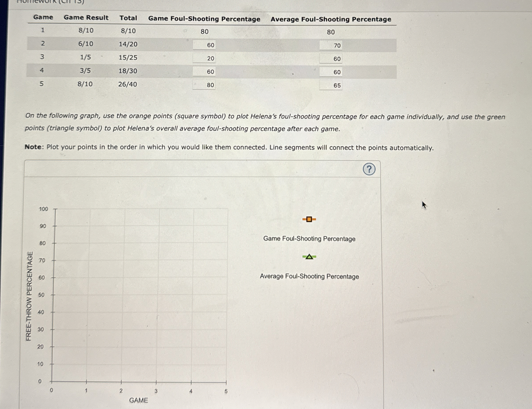Image resolution: width=532 pixels, height=409 pixels.
Task: Plot a point at game 2, 70 percent
Action: tap(124, 260)
